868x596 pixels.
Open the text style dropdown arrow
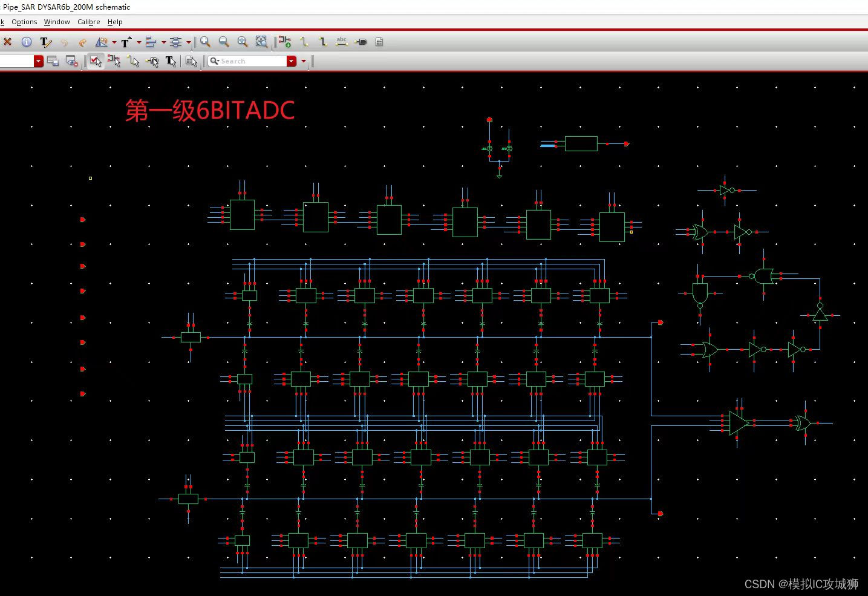(x=139, y=42)
